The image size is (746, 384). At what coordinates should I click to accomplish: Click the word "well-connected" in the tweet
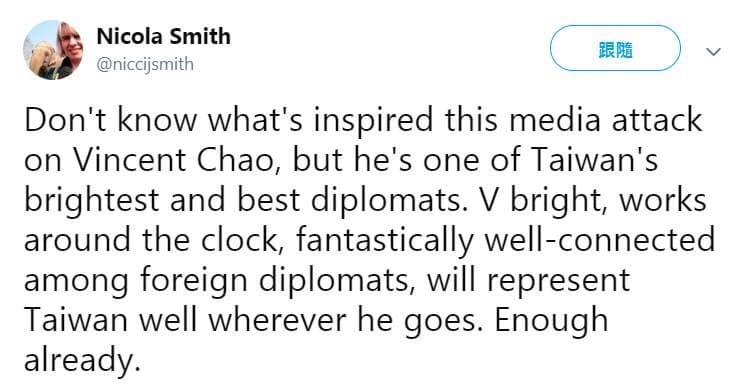coord(599,240)
